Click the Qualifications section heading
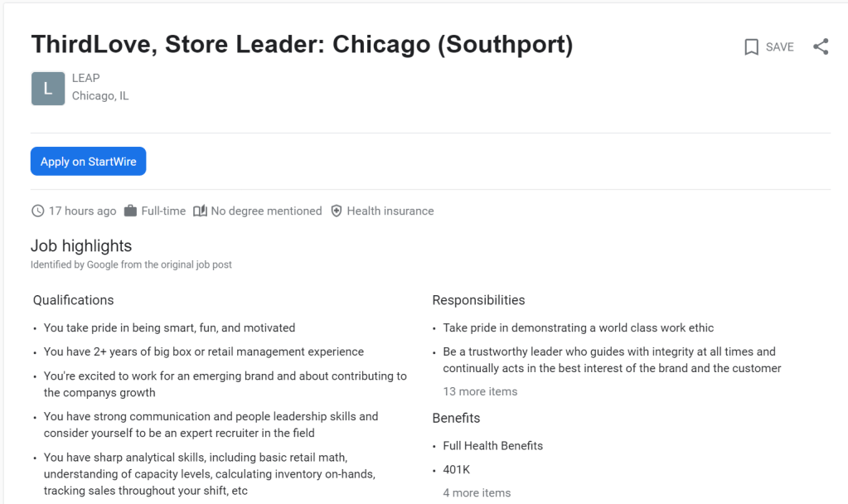 (x=73, y=300)
